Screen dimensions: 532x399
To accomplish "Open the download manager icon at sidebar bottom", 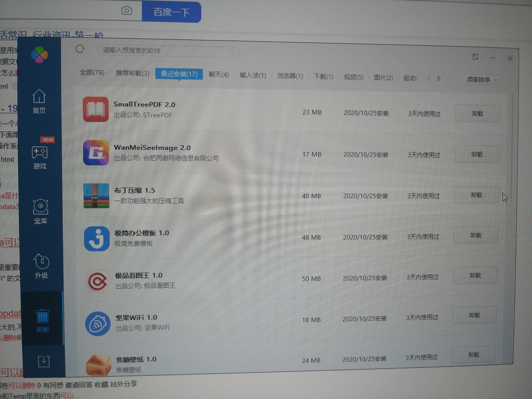I will click(44, 361).
